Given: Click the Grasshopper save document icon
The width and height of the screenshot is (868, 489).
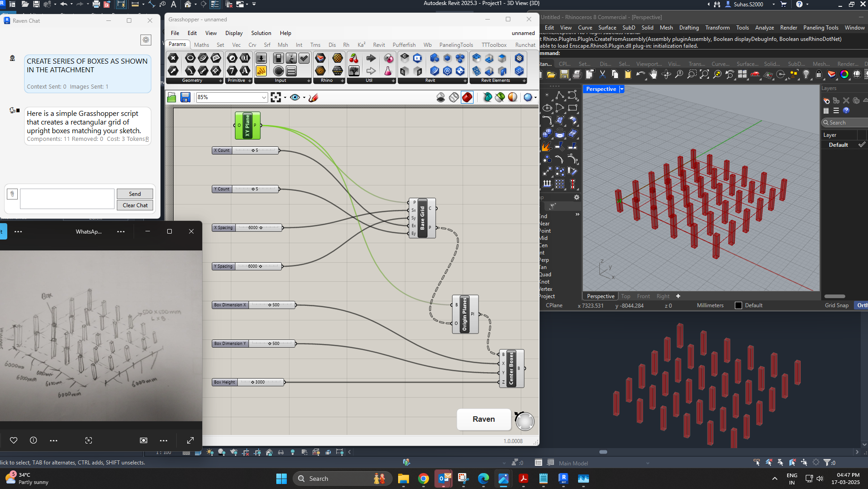Looking at the screenshot, I should pyautogui.click(x=185, y=97).
